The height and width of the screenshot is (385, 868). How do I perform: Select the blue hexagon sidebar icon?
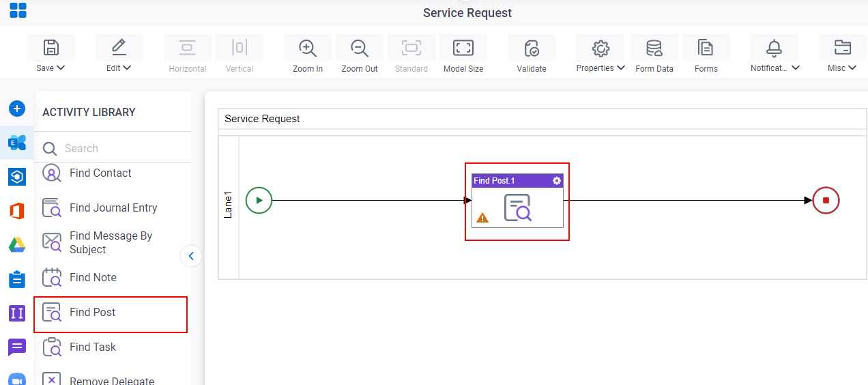pyautogui.click(x=17, y=177)
